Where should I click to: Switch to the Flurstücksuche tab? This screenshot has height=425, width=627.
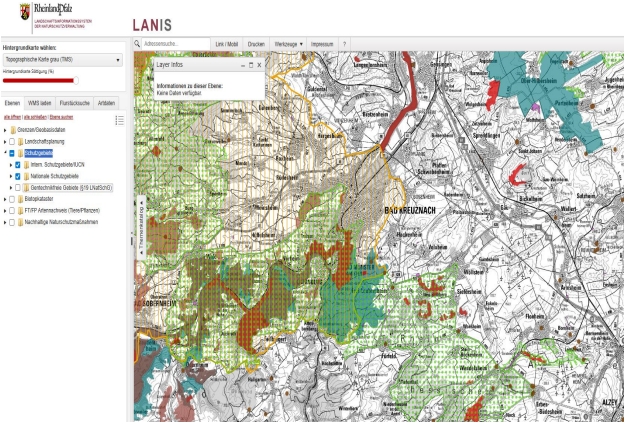click(x=74, y=103)
